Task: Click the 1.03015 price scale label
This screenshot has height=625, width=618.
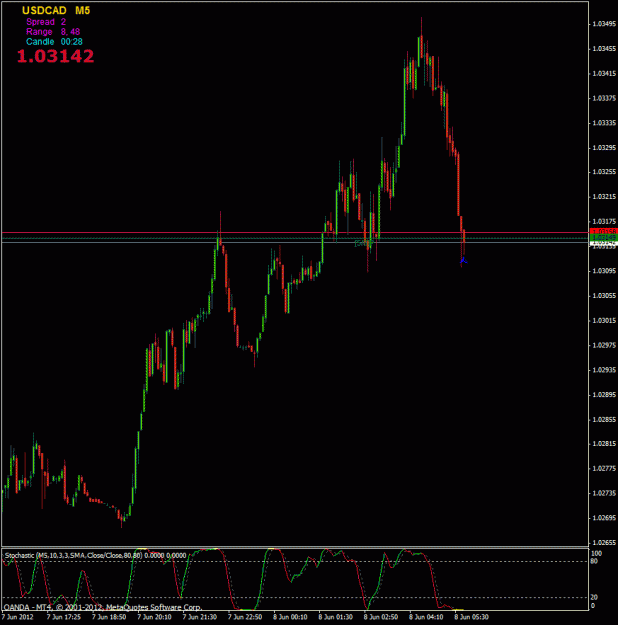Action: [604, 320]
